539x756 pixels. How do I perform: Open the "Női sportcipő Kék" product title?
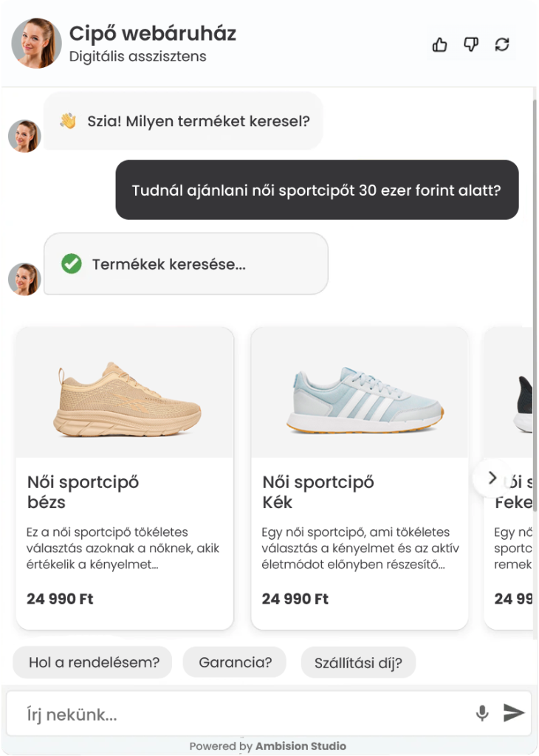318,492
